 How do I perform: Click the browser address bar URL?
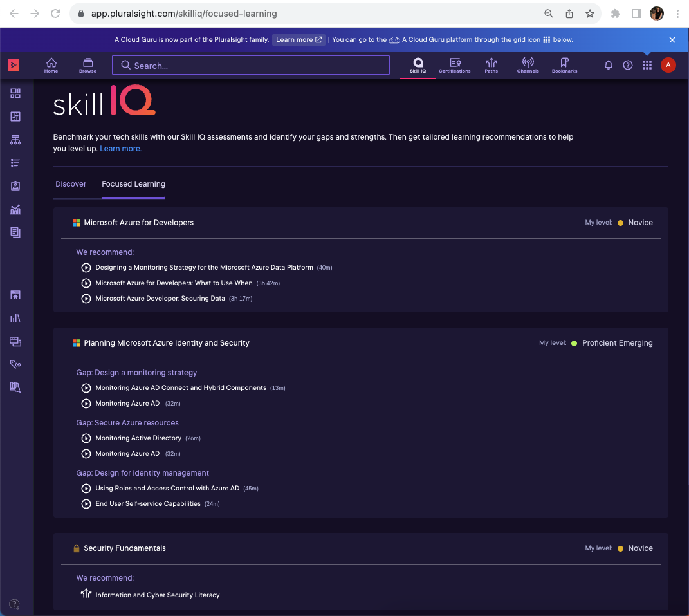184,14
